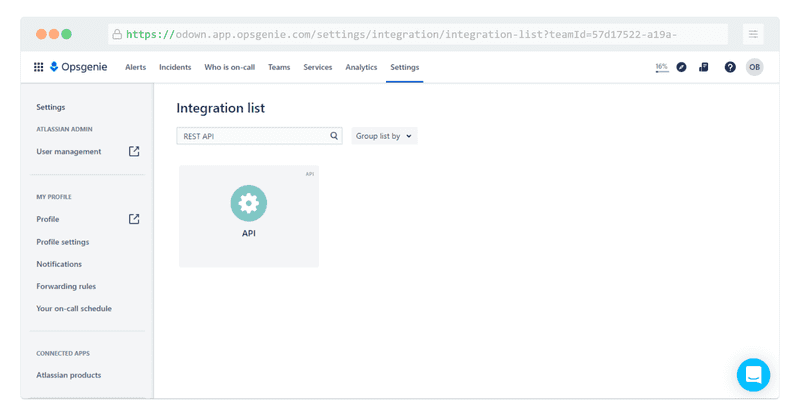Open the Analytics tab
Screen dimensions: 800x415
pos(361,67)
